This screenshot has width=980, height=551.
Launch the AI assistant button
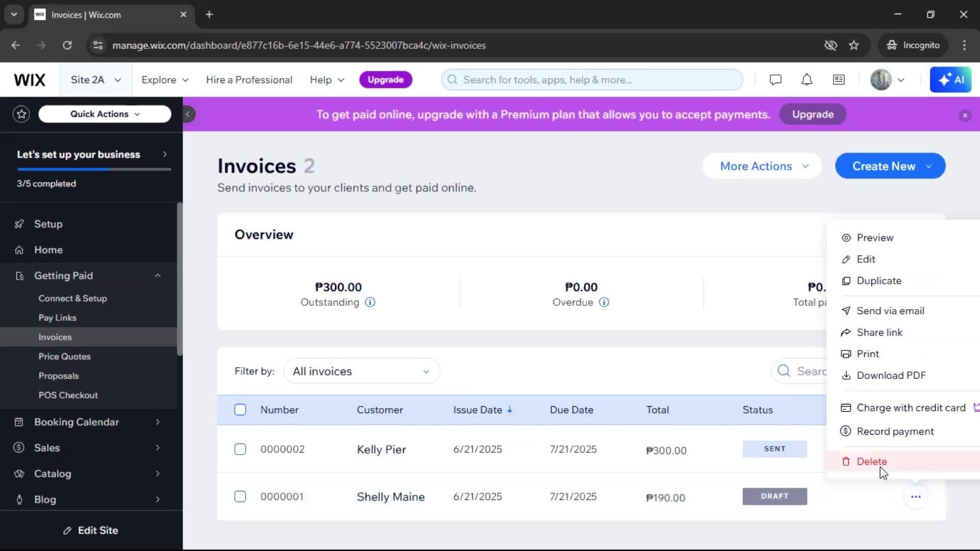tap(950, 80)
